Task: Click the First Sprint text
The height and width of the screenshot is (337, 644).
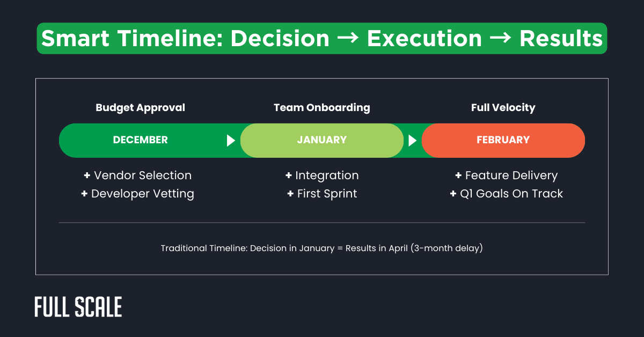Action: pos(327,194)
